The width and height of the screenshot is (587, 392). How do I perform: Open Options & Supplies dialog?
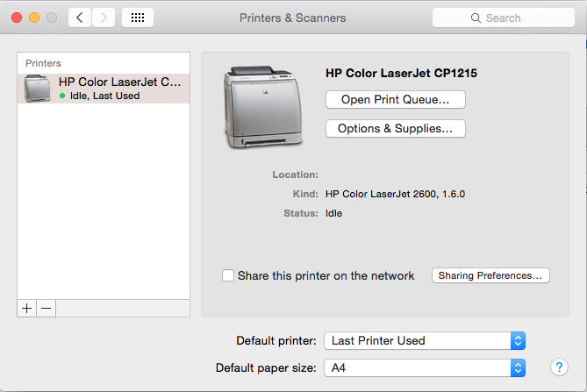pos(395,129)
